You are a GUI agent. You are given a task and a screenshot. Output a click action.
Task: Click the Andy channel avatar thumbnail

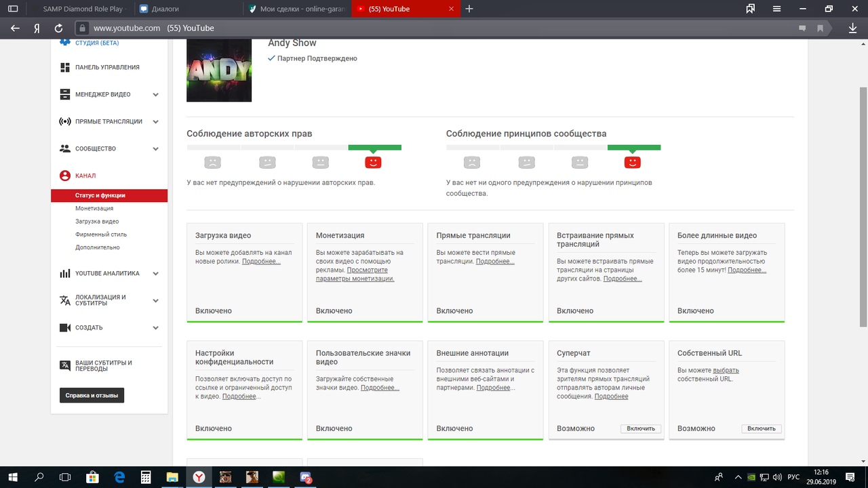pyautogui.click(x=219, y=70)
